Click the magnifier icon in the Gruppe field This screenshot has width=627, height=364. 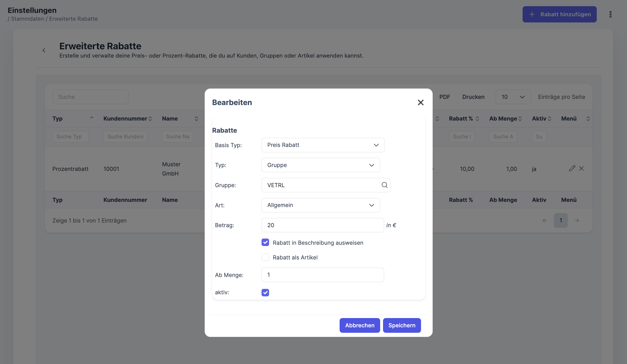[x=384, y=185]
